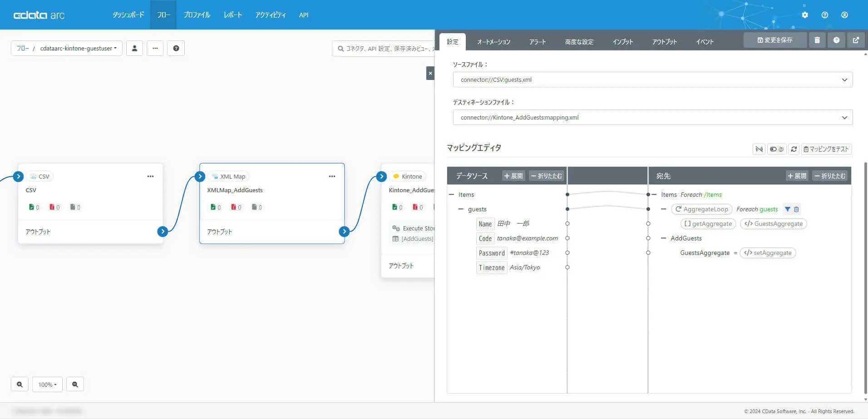Collapse the Items node in the destination tree
Screen dimensions: 868x419
(x=654, y=195)
